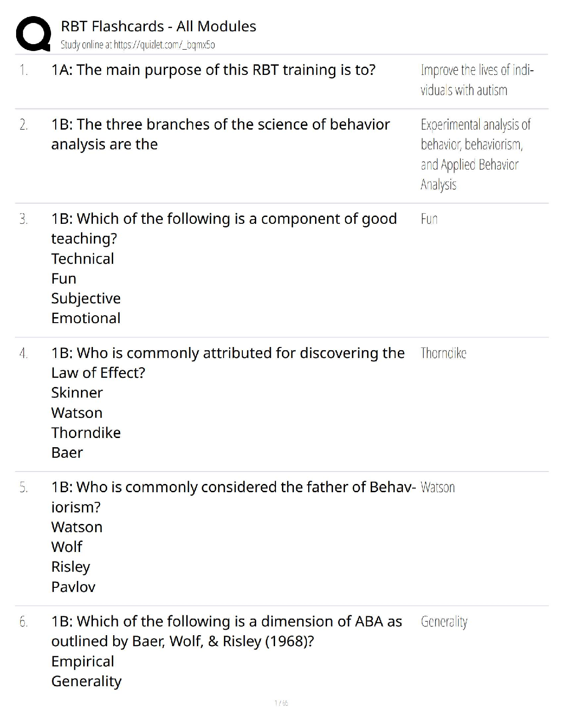Screen dimensions: 563x728
Task: Click the three branches of behavior analysis question
Action: tap(220, 134)
